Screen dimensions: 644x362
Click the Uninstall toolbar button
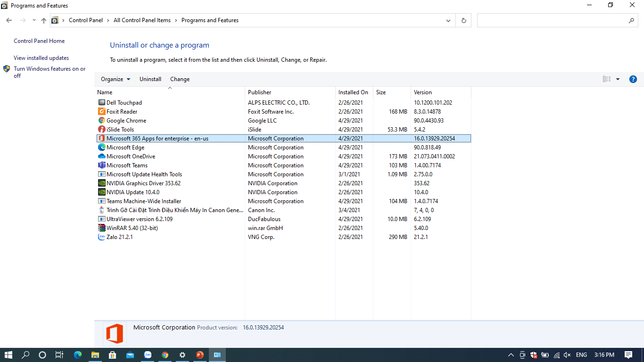point(150,79)
